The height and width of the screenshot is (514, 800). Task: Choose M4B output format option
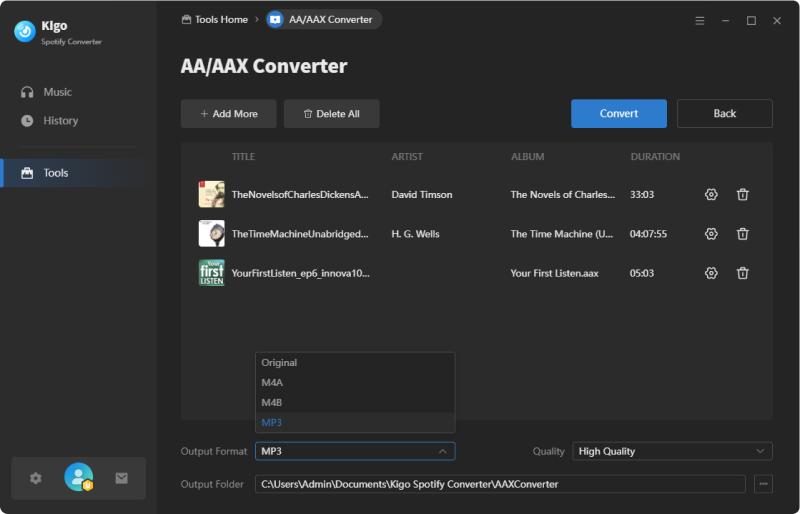click(355, 402)
